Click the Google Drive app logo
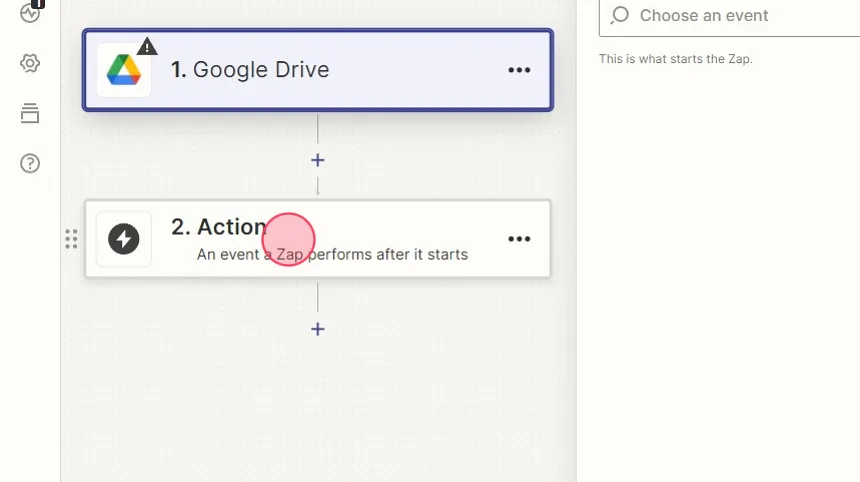 coord(123,70)
